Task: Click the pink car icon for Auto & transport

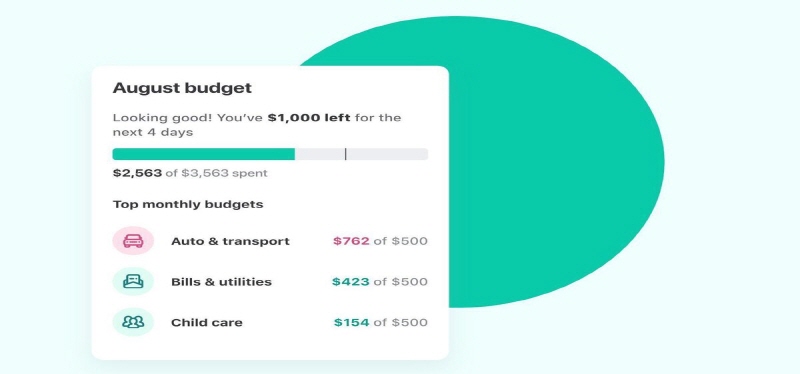Action: click(133, 241)
